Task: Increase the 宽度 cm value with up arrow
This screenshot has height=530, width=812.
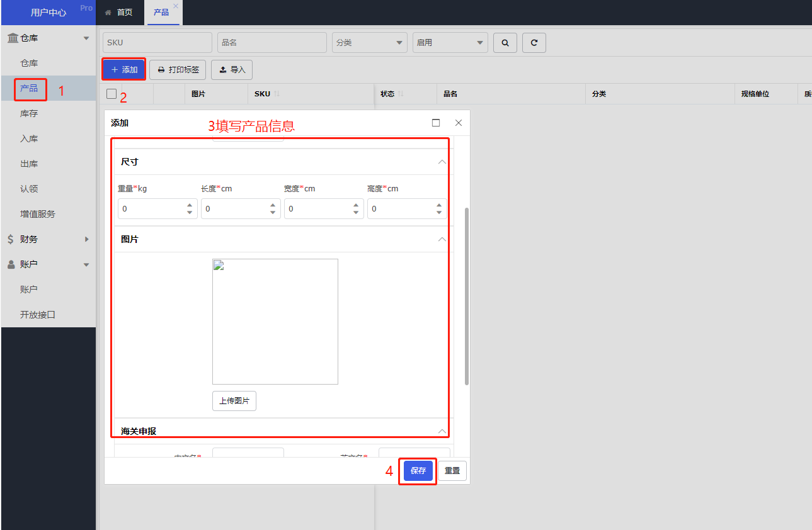Action: point(356,205)
